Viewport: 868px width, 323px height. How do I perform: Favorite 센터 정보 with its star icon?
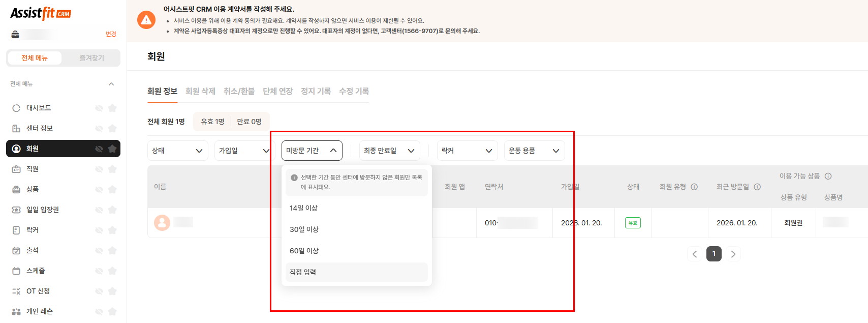pyautogui.click(x=112, y=128)
